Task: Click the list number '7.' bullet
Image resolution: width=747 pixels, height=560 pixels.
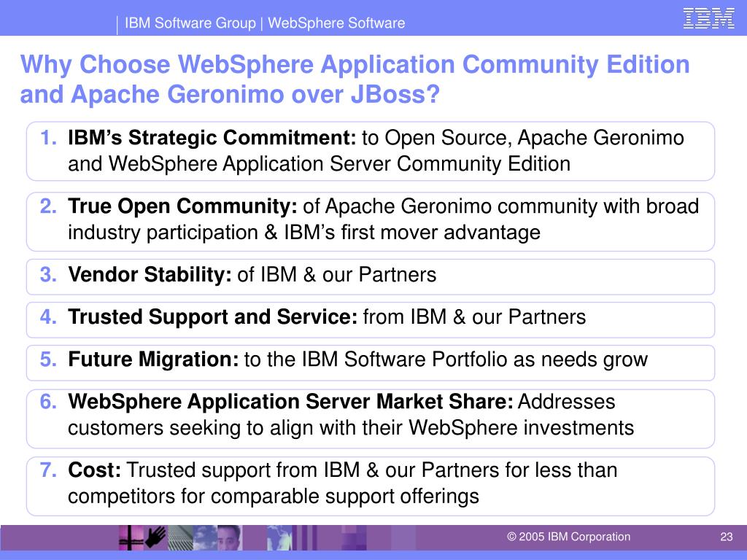Action: pyautogui.click(x=49, y=470)
